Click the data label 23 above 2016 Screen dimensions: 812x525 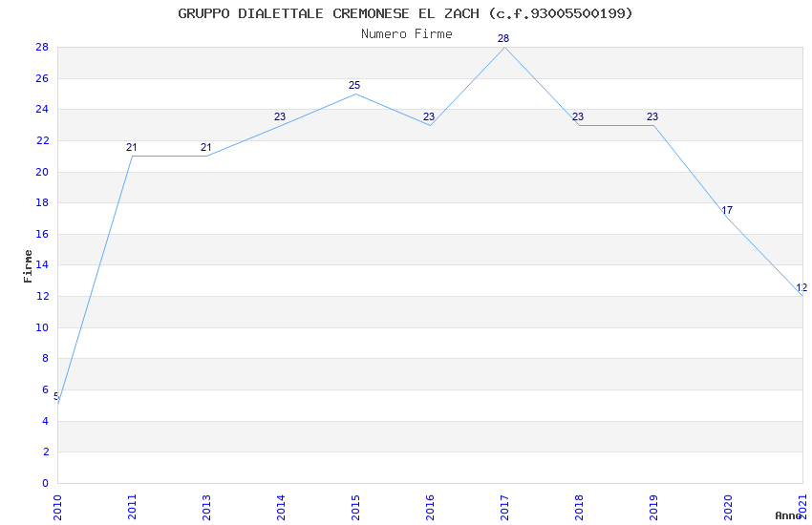(x=429, y=116)
